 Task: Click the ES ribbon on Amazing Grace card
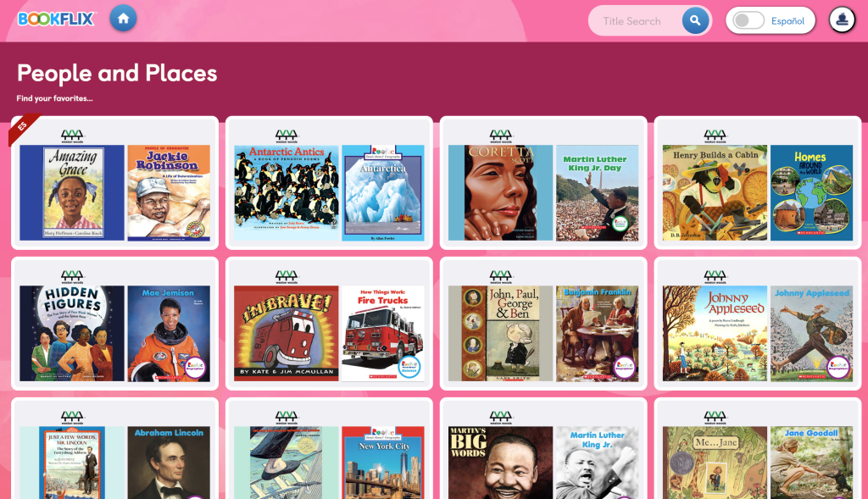(x=22, y=127)
